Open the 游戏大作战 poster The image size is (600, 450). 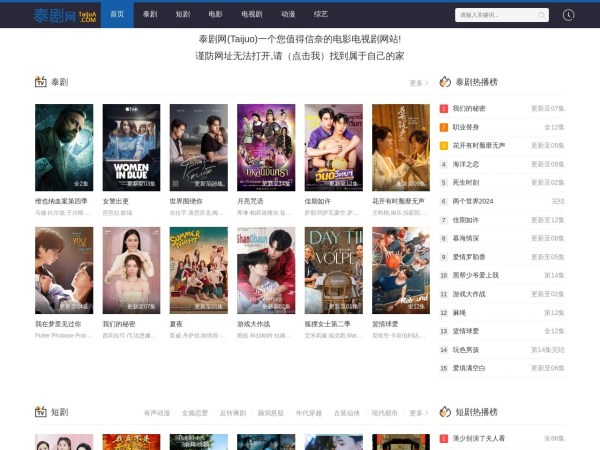(266, 270)
